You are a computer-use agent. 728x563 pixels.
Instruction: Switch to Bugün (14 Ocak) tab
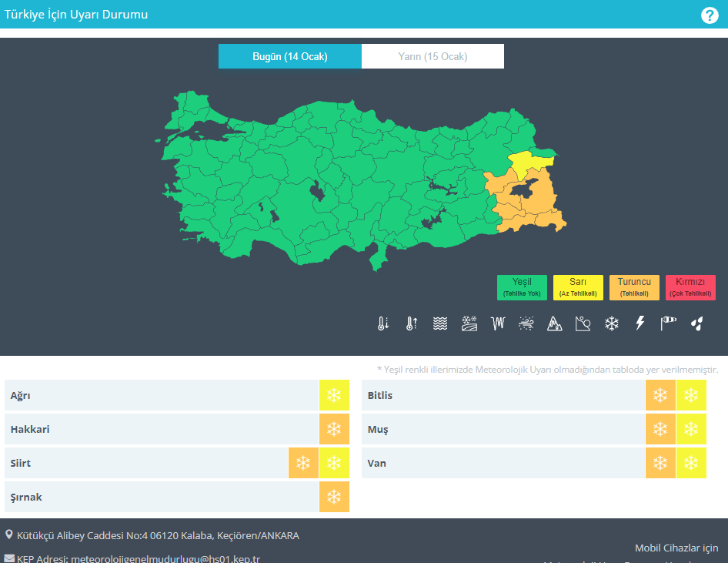pos(290,56)
